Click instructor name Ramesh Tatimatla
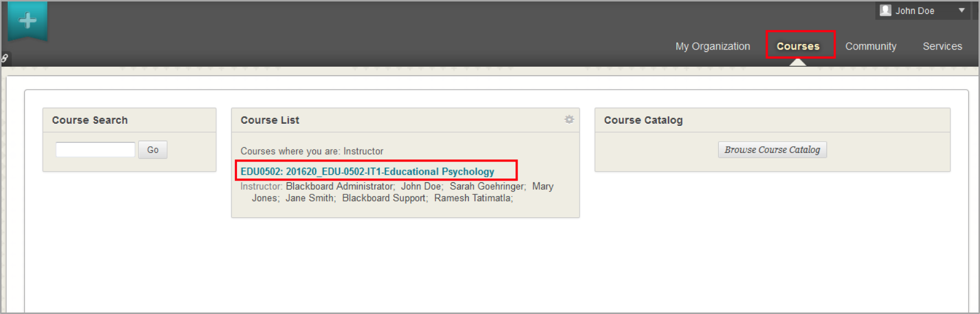The width and height of the screenshot is (980, 314). pyautogui.click(x=472, y=198)
